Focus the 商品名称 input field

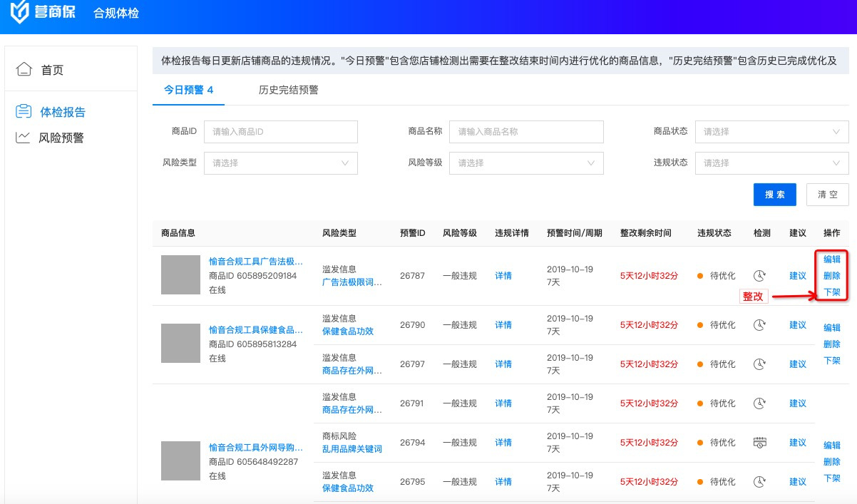tap(526, 132)
